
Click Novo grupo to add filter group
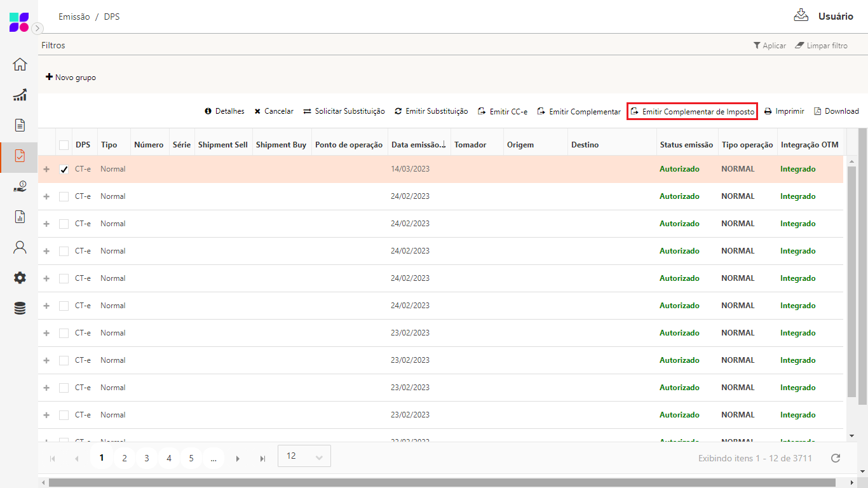coord(71,78)
